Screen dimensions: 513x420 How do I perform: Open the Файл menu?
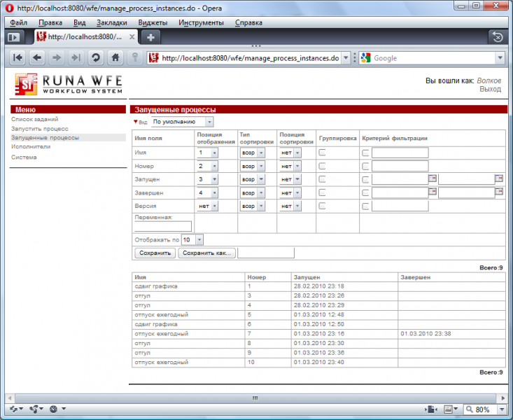pyautogui.click(x=19, y=22)
